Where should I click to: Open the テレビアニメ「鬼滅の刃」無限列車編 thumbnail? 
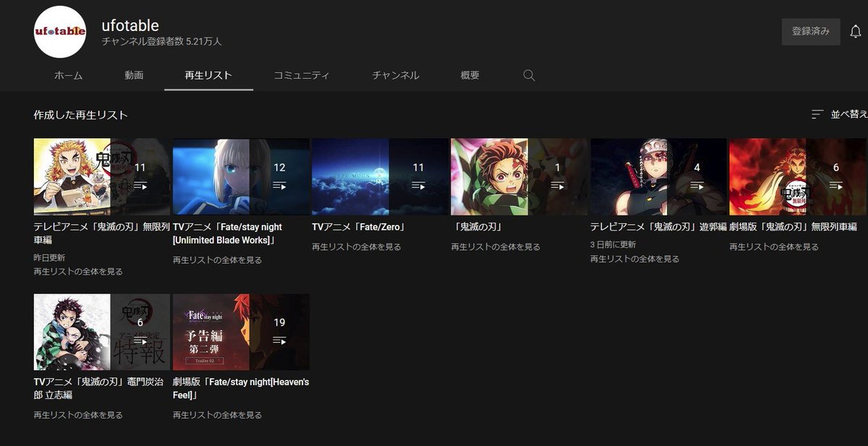tap(102, 177)
